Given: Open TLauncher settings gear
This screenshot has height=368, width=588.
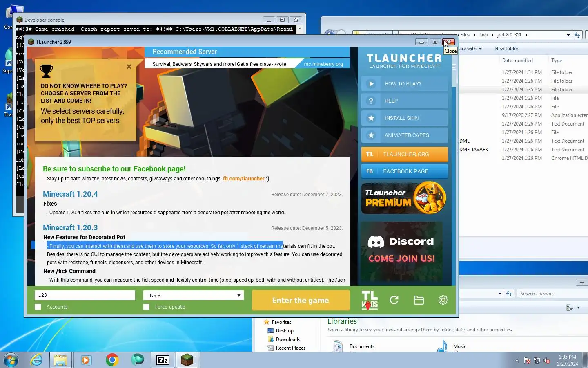Looking at the screenshot, I should coord(443,300).
